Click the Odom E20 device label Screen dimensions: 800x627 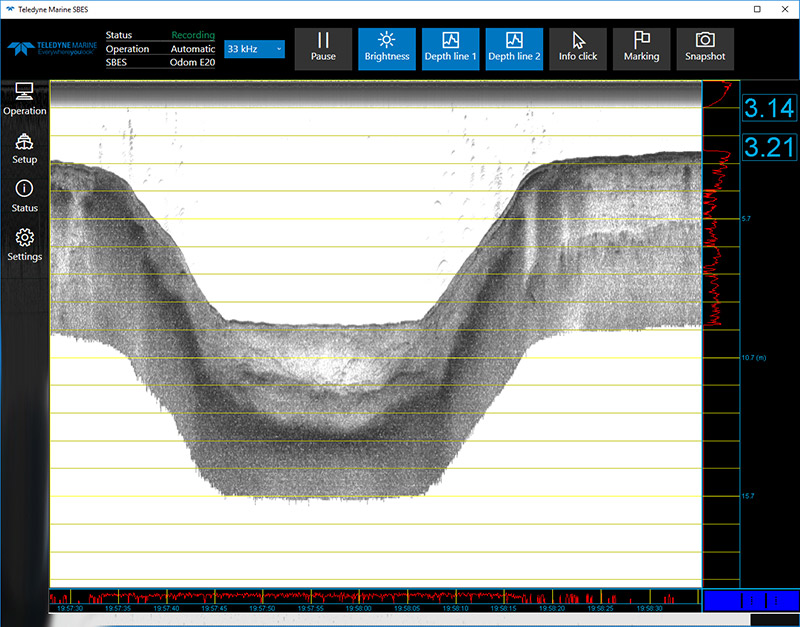(x=193, y=62)
